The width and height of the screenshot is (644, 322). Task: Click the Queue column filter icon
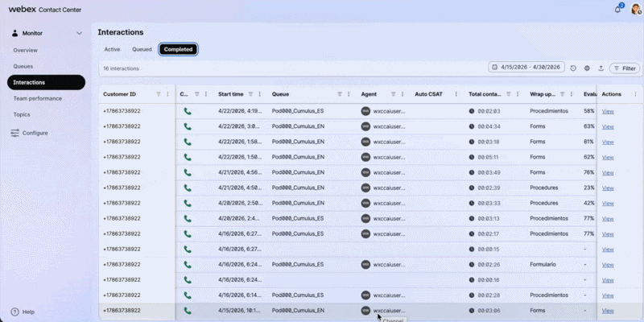pyautogui.click(x=340, y=94)
